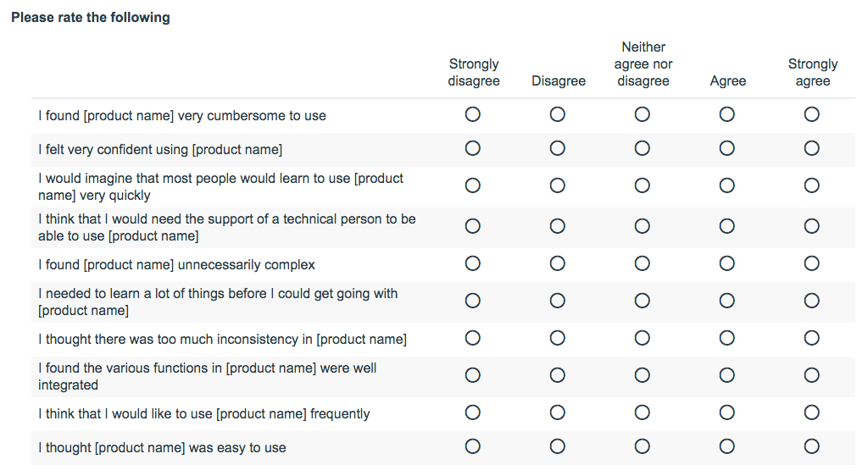This screenshot has width=868, height=476.
Task: Select Strongly disagree for 'very cumbersome to use'
Action: (x=473, y=114)
